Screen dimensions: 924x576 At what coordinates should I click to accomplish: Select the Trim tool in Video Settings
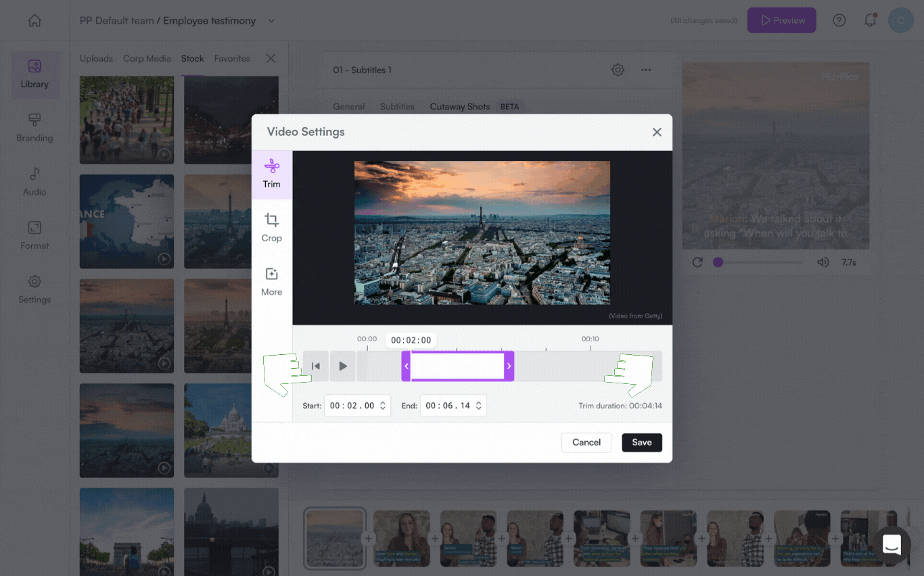pyautogui.click(x=272, y=174)
